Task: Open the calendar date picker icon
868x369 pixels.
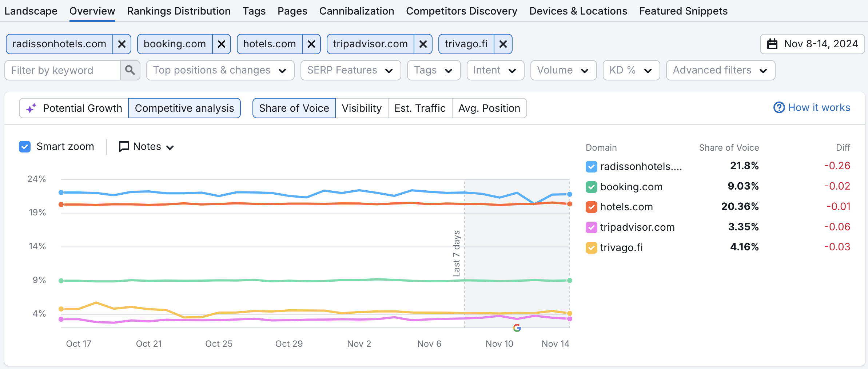Action: pyautogui.click(x=773, y=44)
